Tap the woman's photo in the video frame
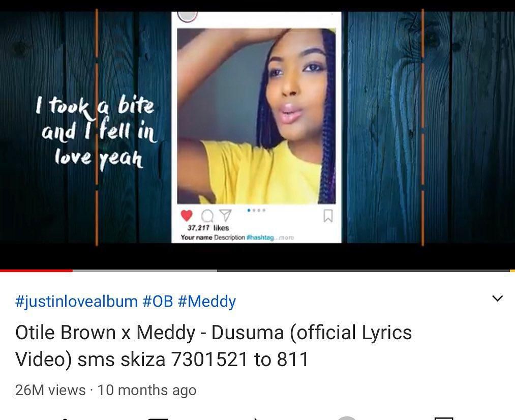This screenshot has height=420, width=515. click(256, 116)
